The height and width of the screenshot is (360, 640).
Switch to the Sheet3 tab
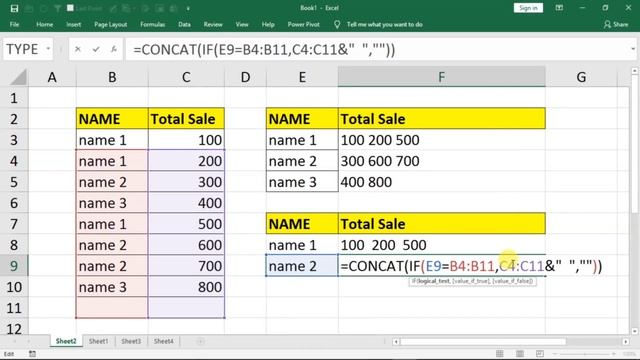pos(131,341)
